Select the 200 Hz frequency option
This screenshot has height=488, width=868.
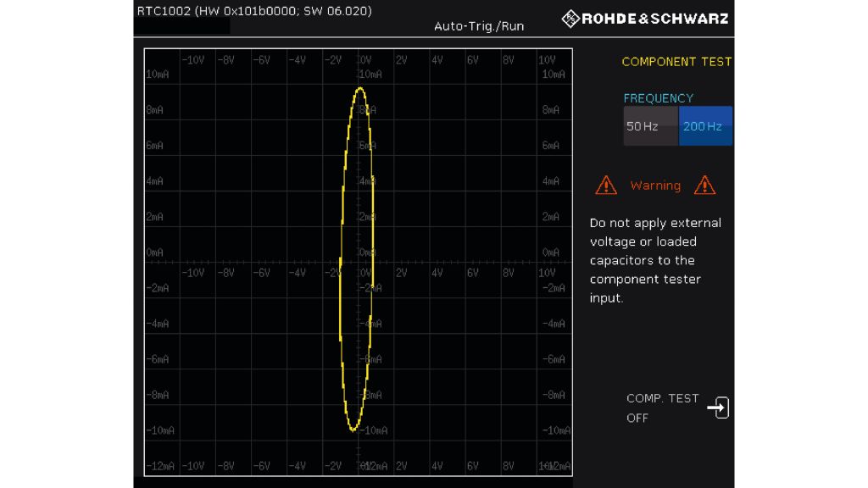click(x=704, y=126)
